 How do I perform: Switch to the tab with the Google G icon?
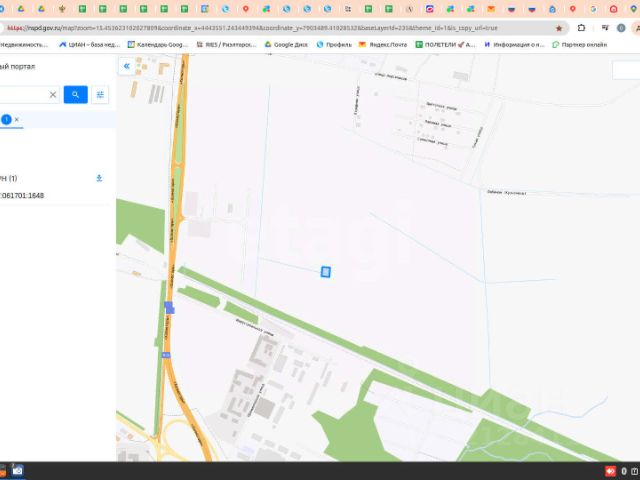pos(593,9)
